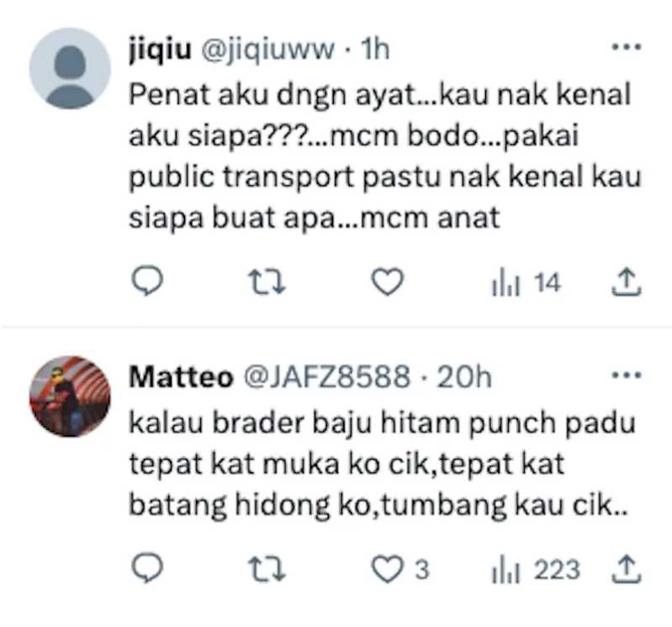This screenshot has height=627, width=672.
Task: Reply to Matteo's tweet
Action: pyautogui.click(x=147, y=567)
